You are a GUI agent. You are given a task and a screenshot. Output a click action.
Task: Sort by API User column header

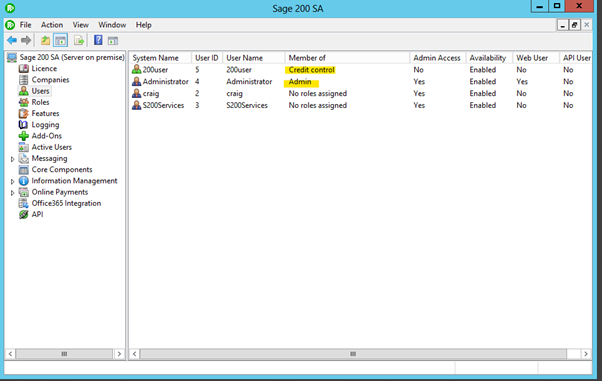pos(576,58)
